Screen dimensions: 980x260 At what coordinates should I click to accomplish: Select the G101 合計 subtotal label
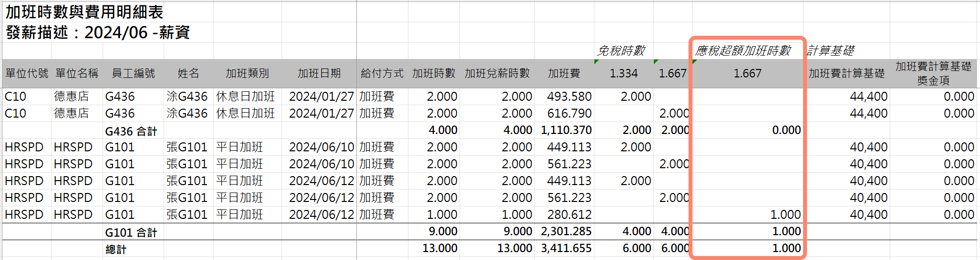131,232
